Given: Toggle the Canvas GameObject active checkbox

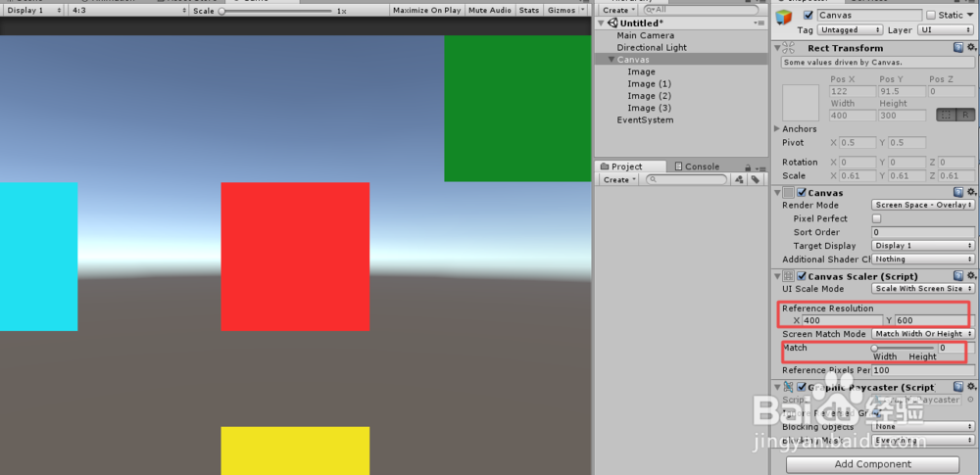Looking at the screenshot, I should 808,15.
